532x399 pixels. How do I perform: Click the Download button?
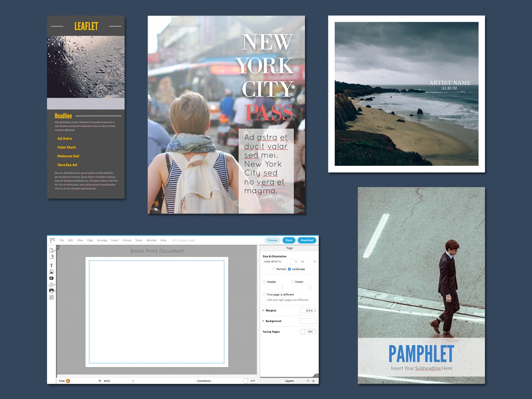pyautogui.click(x=306, y=240)
